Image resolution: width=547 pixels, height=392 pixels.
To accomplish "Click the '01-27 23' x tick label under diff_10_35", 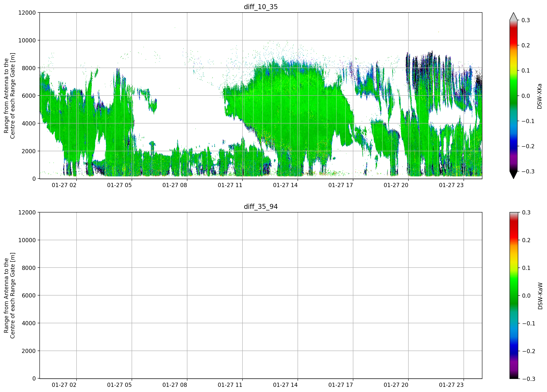I will pos(451,185).
